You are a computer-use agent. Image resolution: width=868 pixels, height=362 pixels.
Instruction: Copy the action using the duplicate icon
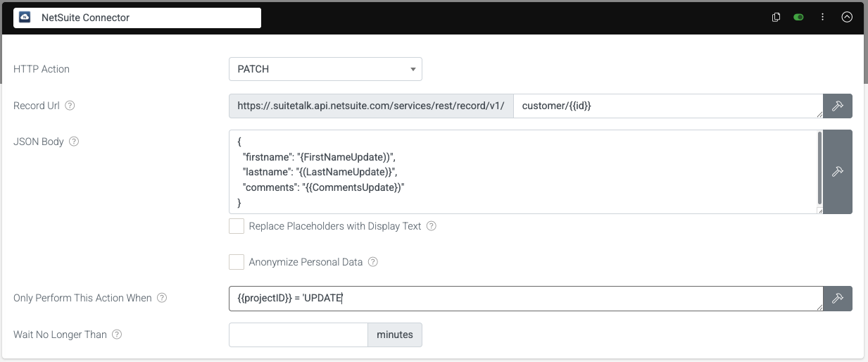pyautogui.click(x=776, y=18)
